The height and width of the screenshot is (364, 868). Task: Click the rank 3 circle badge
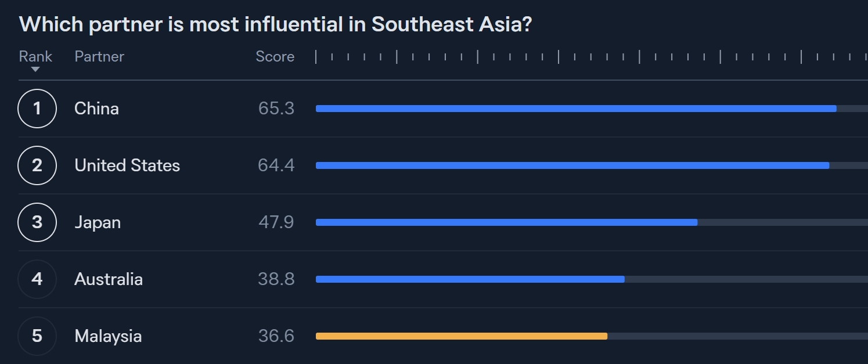coord(37,222)
